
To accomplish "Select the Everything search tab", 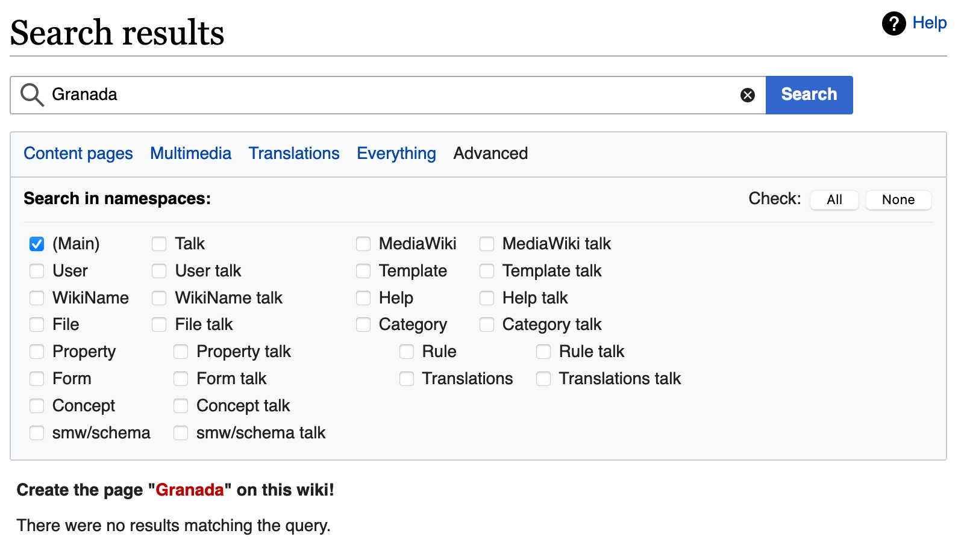I will 396,154.
